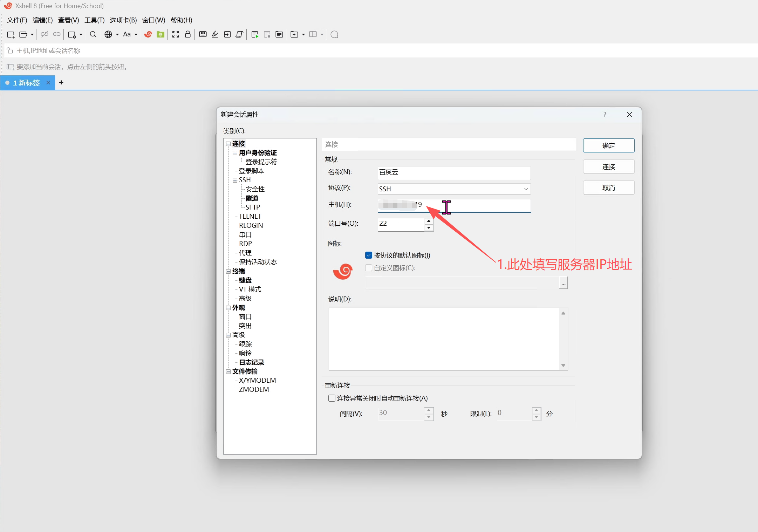Click the open session folder icon
Viewport: 758px width, 532px height.
[23, 34]
